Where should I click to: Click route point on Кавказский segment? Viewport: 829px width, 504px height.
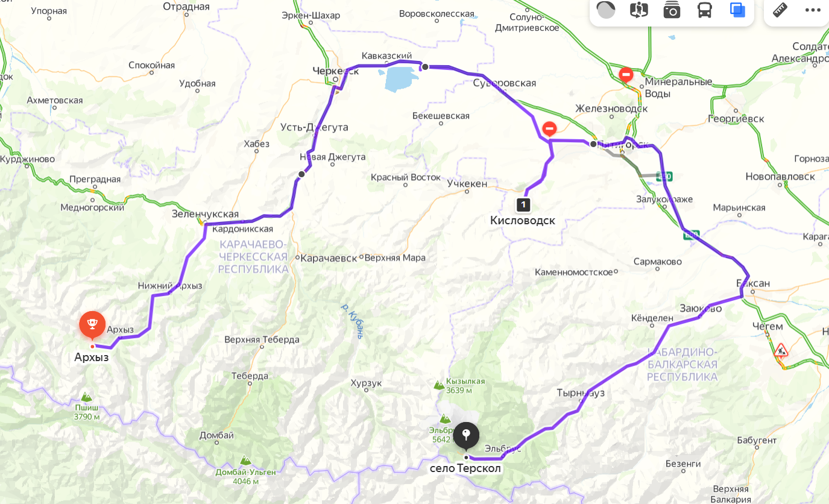click(x=425, y=67)
